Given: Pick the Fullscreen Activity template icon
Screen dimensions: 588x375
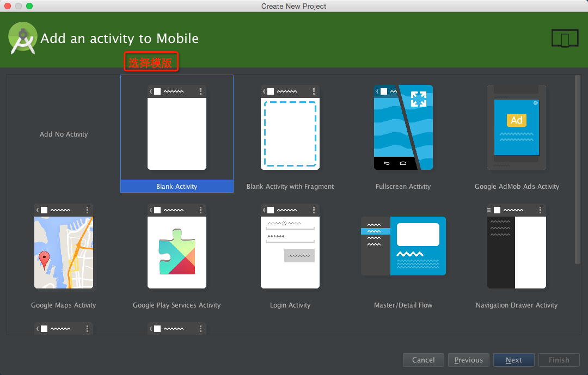Looking at the screenshot, I should (x=403, y=127).
